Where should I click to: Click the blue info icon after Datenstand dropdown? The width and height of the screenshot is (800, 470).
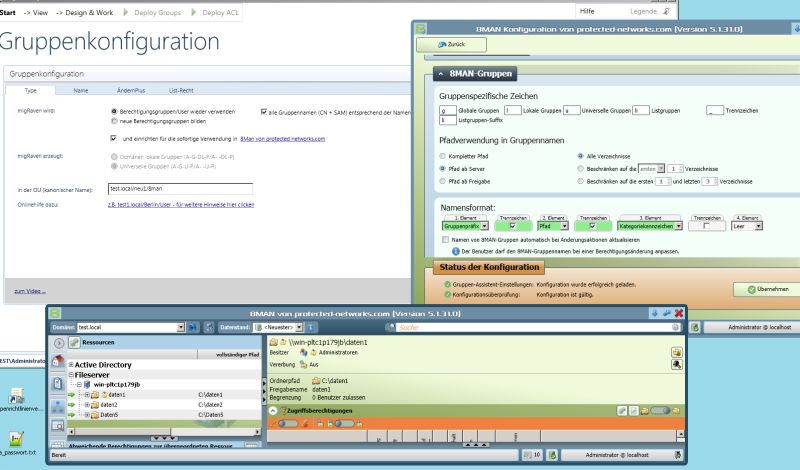click(x=311, y=327)
